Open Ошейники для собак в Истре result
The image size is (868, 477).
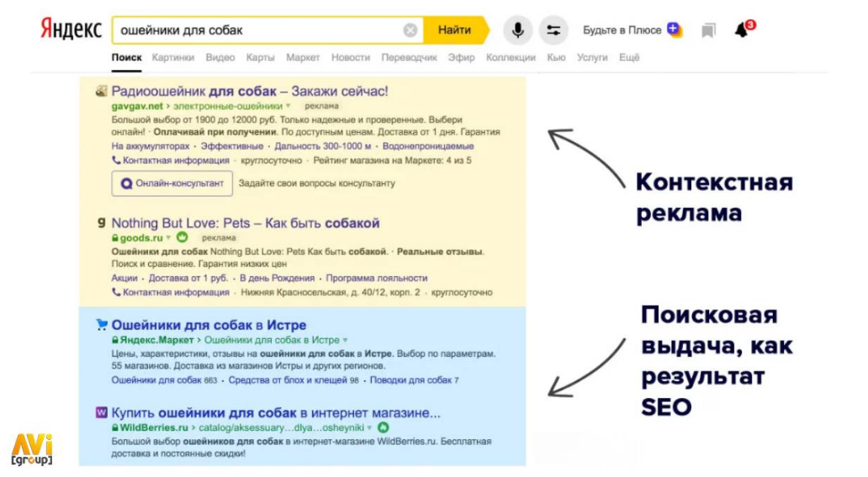coord(209,325)
